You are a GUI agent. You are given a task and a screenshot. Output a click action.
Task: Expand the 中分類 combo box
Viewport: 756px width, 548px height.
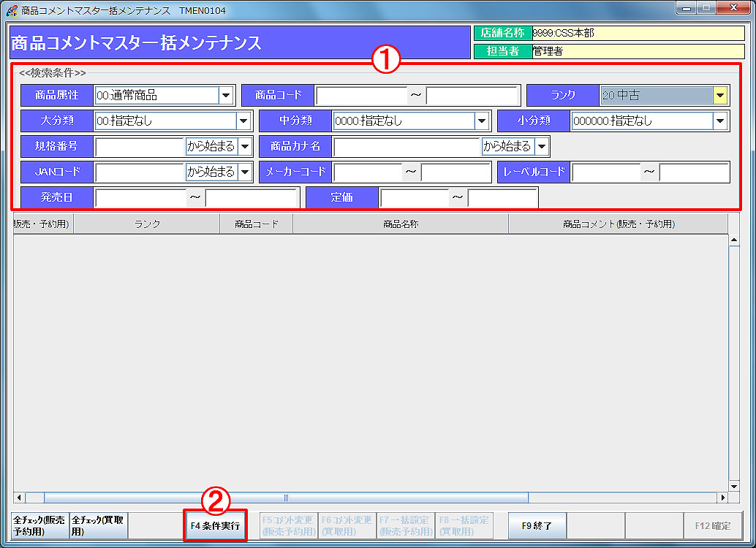click(482, 121)
